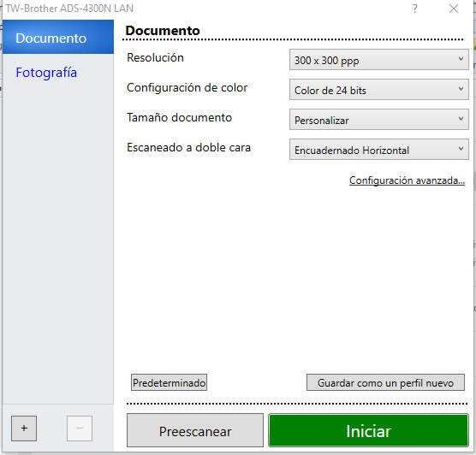
Task: Select the Documento profile tab
Action: (58, 37)
